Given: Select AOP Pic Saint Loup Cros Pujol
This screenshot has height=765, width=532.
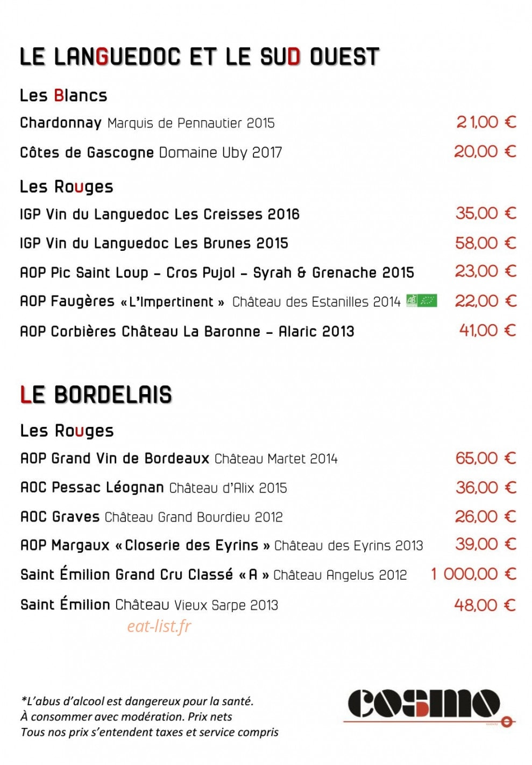Looking at the screenshot, I should (x=217, y=272).
